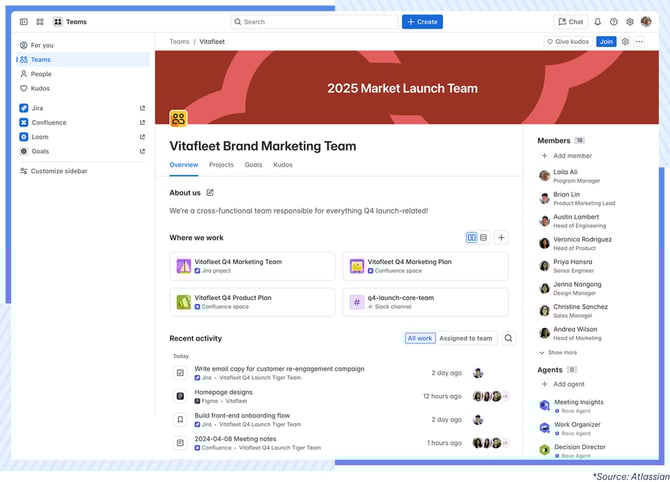The height and width of the screenshot is (482, 670).
Task: Open member Brian Lin
Action: click(577, 198)
